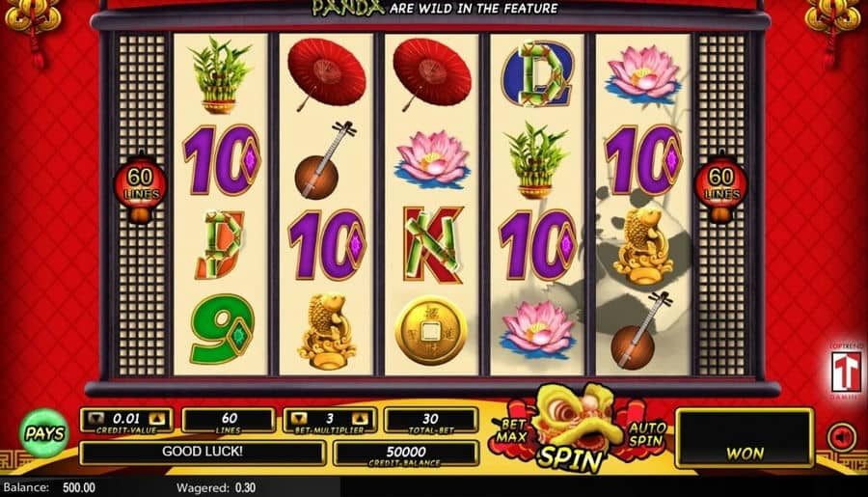Click the TopTrend Gaming logo
The image size is (868, 497).
tap(845, 371)
